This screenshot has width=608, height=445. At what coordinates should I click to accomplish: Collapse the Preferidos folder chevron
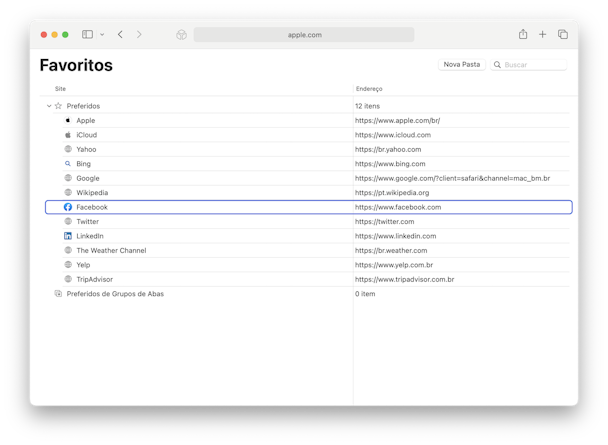coord(49,106)
